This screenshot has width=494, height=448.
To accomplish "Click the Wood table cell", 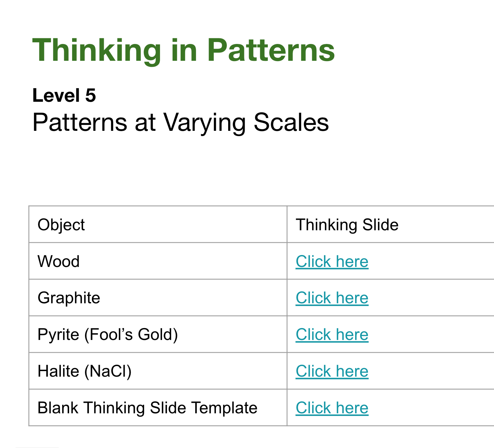I will [x=158, y=261].
